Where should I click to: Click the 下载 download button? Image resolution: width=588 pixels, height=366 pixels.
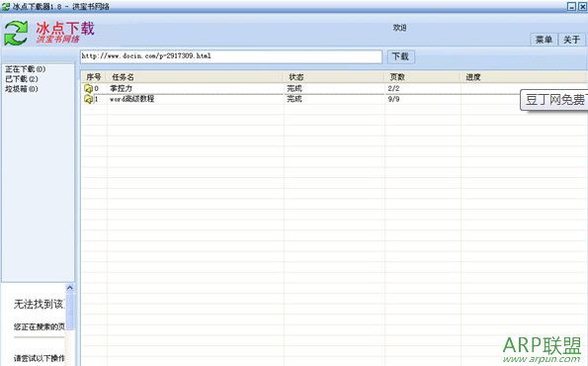tap(400, 56)
